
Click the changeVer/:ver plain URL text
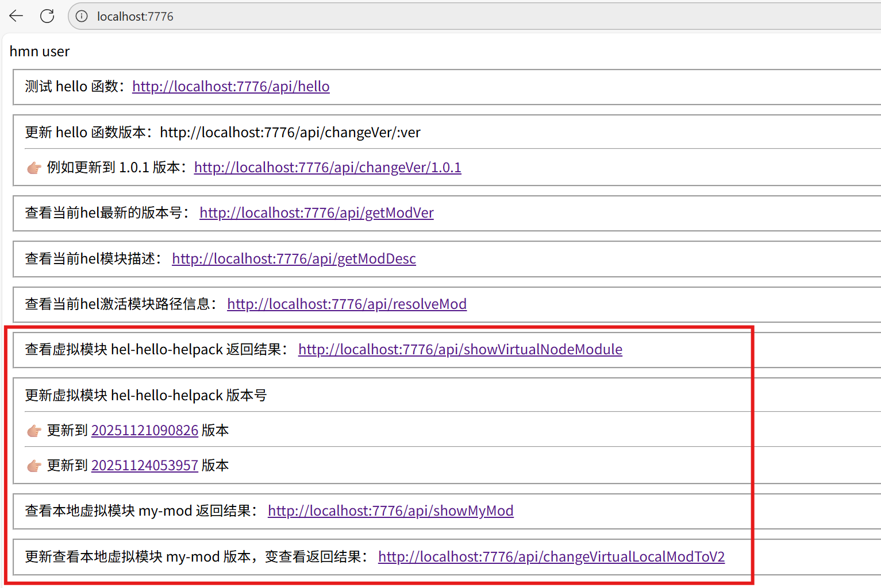click(x=290, y=133)
